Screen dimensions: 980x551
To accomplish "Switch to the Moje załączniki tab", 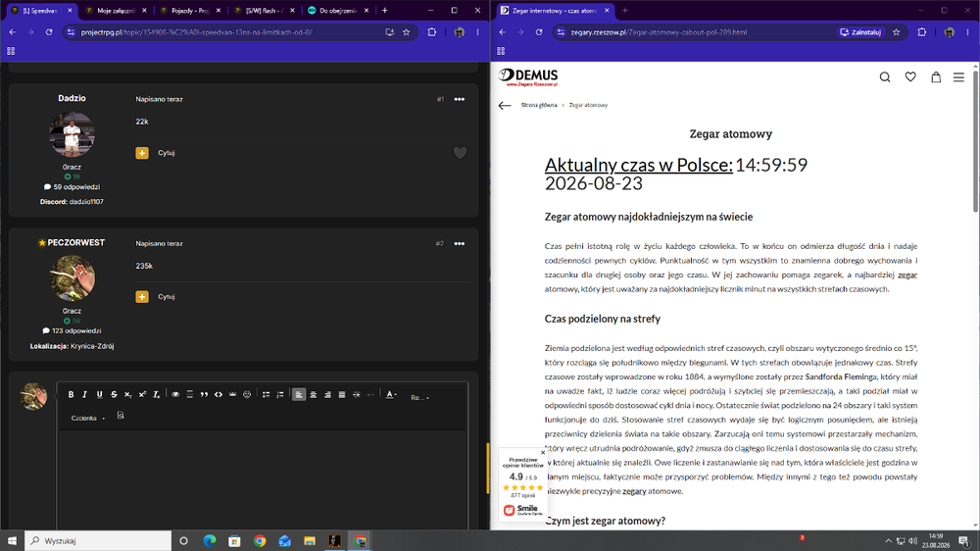I will [117, 11].
